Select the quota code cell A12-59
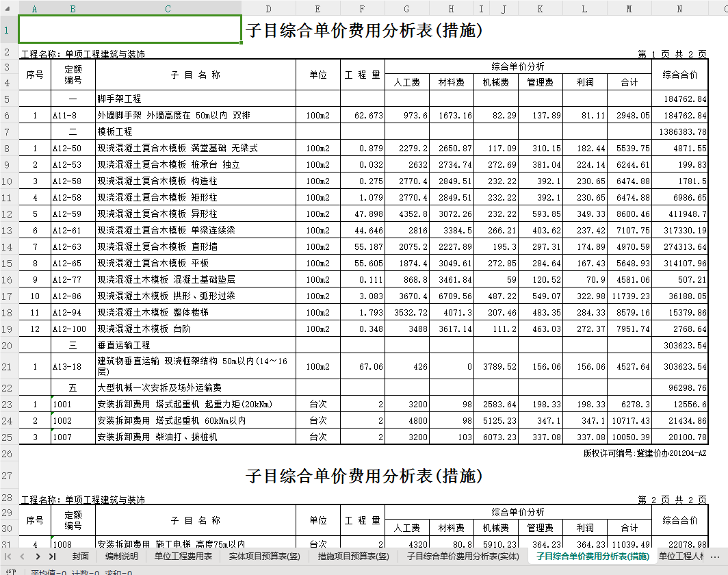Screen dimensions: 728x575 coord(73,214)
